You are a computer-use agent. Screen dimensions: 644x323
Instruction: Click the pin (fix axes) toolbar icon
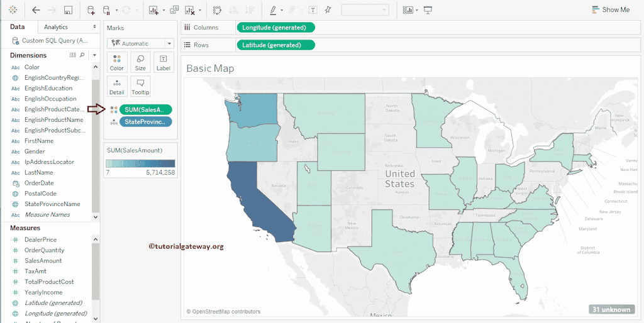click(x=327, y=10)
